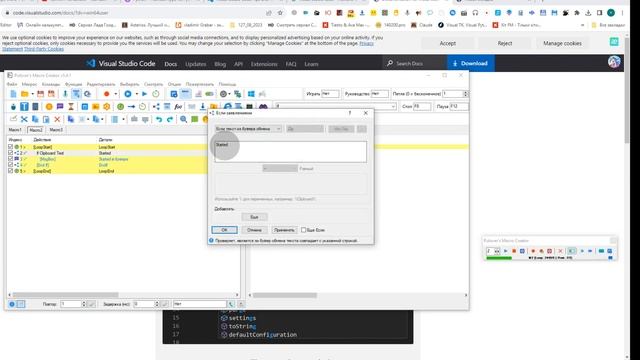Insert a Window command icon

[x=84, y=107]
